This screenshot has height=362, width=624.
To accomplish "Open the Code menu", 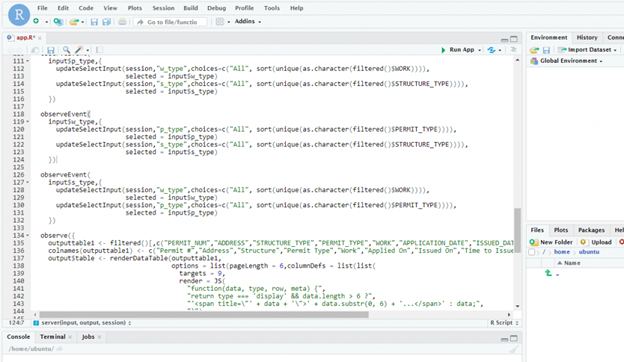I will [86, 8].
